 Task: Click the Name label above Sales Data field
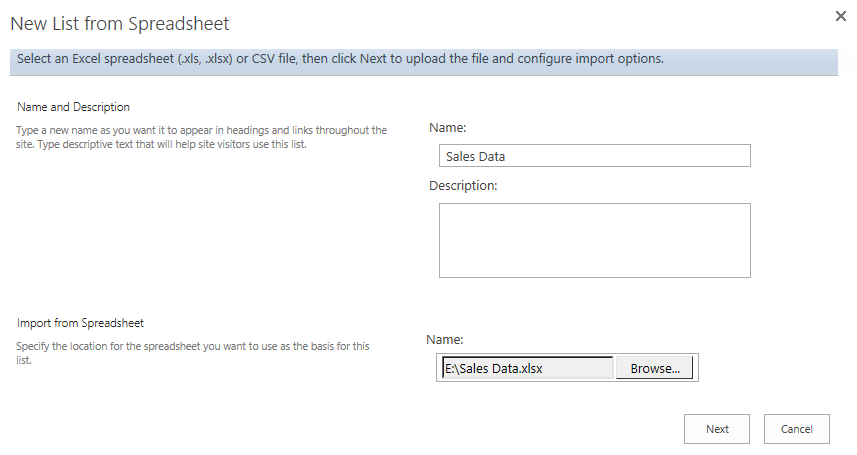click(448, 127)
